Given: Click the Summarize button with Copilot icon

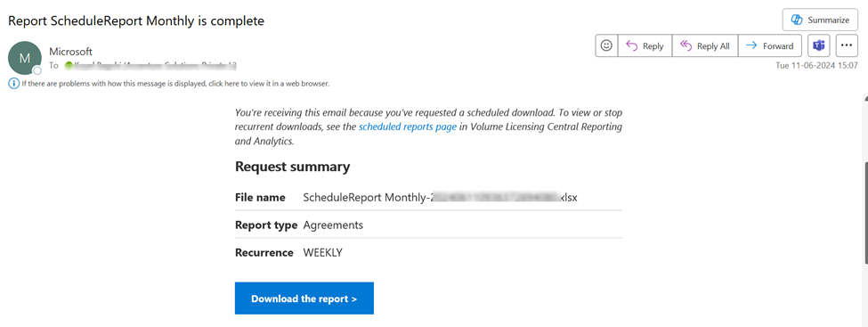Looking at the screenshot, I should [821, 20].
